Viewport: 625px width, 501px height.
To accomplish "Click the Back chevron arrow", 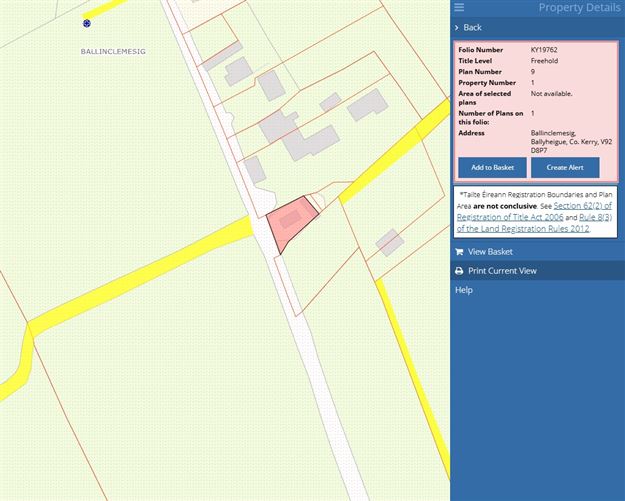I will [x=457, y=28].
